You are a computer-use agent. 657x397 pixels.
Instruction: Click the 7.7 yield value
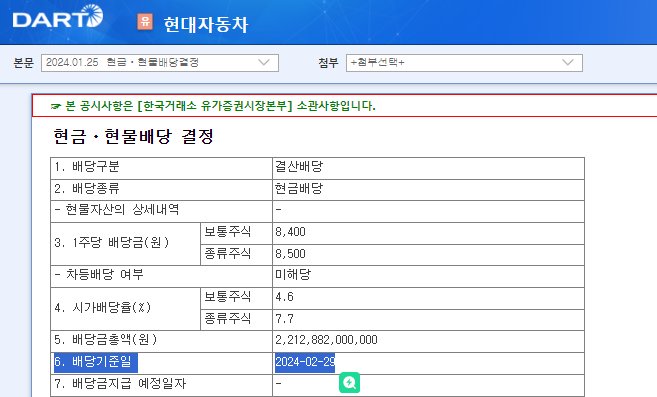(x=284, y=319)
